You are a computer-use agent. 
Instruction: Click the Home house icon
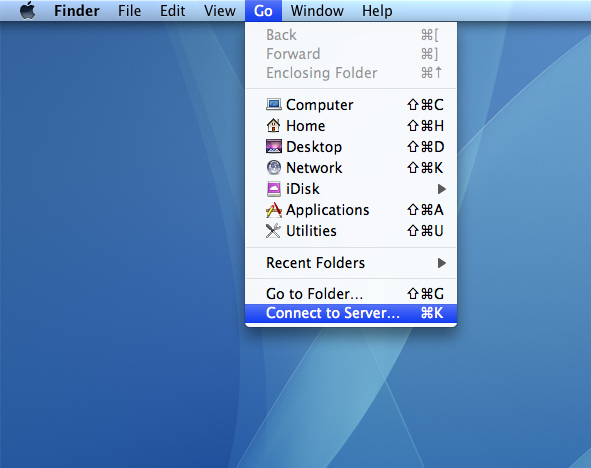(x=274, y=125)
